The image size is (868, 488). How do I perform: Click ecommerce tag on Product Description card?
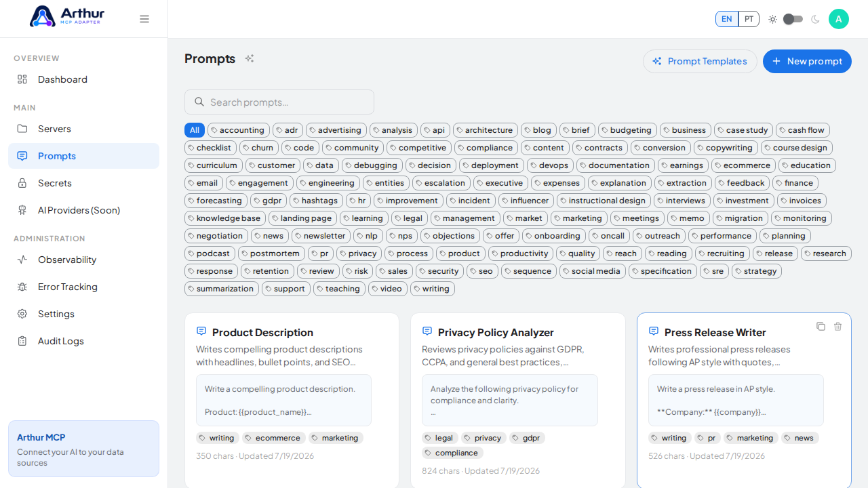tap(274, 438)
